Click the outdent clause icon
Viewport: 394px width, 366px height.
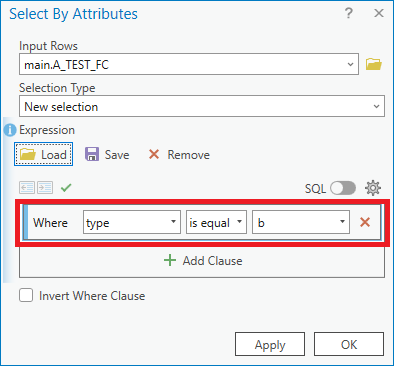pyautogui.click(x=27, y=188)
